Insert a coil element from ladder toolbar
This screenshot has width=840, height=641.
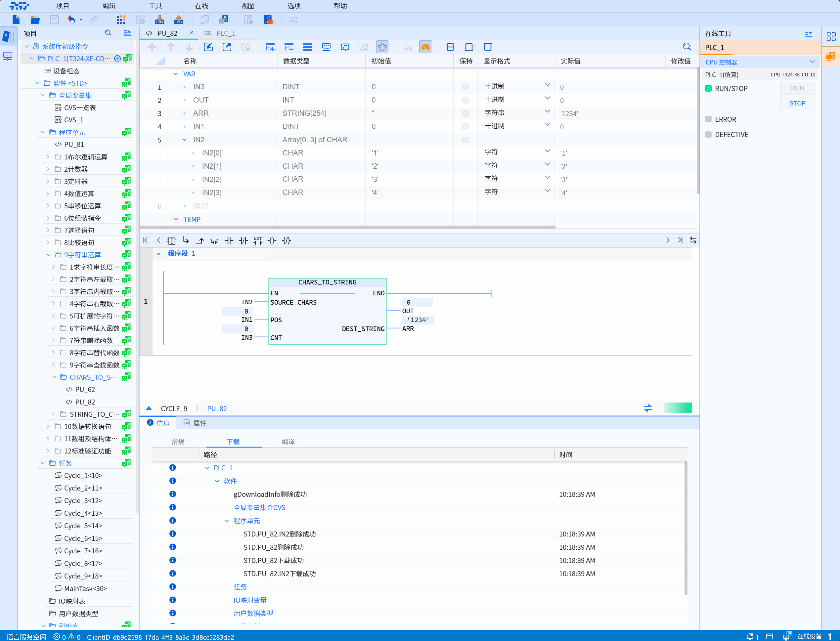click(272, 241)
